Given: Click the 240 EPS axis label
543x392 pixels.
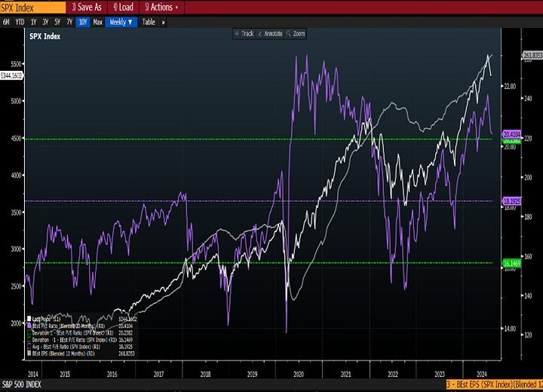Looking at the screenshot, I should pyautogui.click(x=528, y=98).
